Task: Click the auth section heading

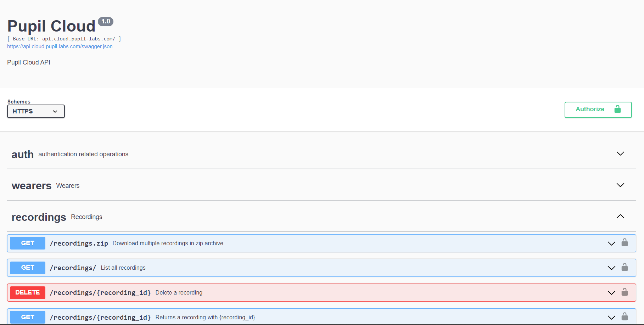Action: (23, 155)
